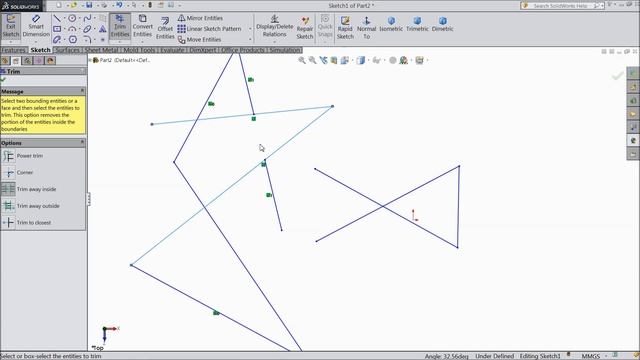
Task: Switch to the Features tab
Action: tap(13, 50)
